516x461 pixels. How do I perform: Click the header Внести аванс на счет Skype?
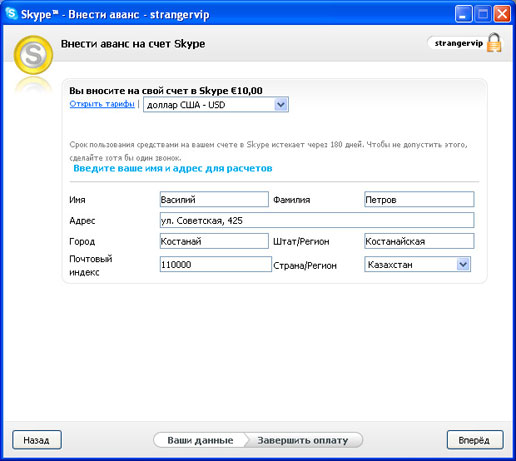(133, 44)
